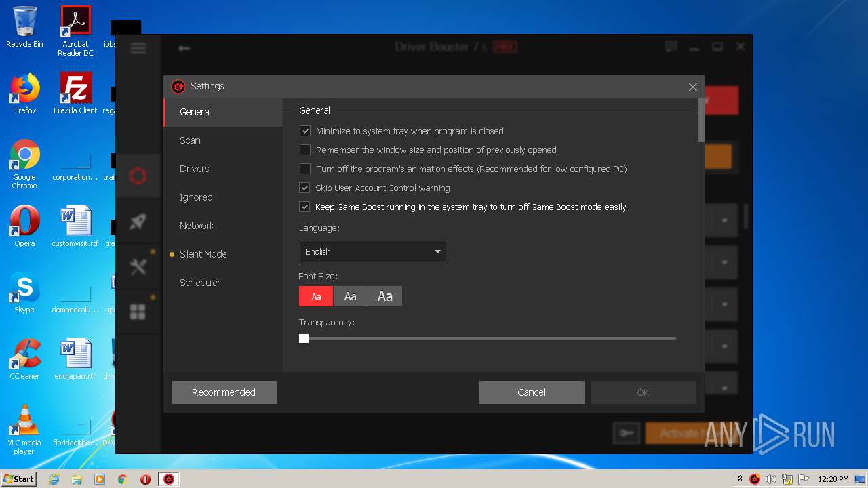Select the medium font size option
Image resolution: width=868 pixels, height=488 pixels.
coord(351,296)
